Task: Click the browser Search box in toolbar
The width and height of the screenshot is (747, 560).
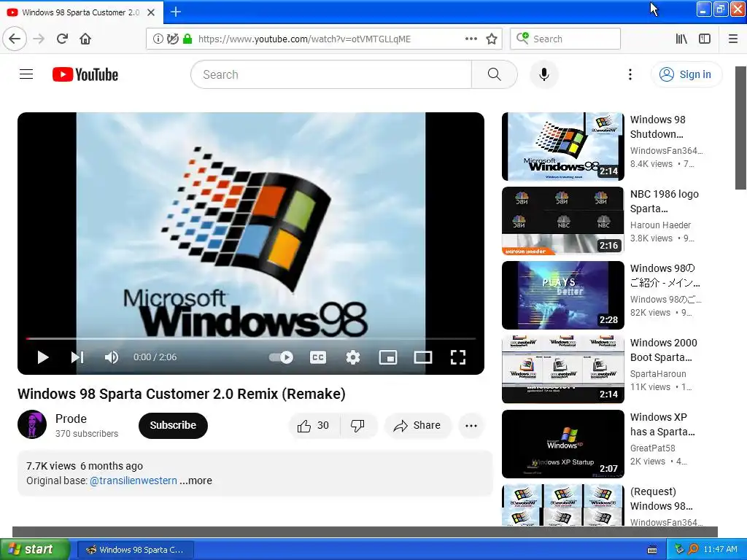Action: 565,39
